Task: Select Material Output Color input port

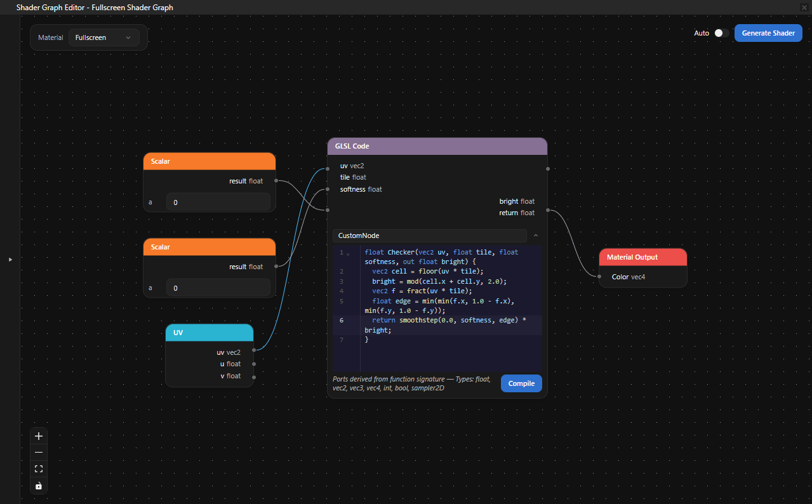Action: click(x=599, y=276)
